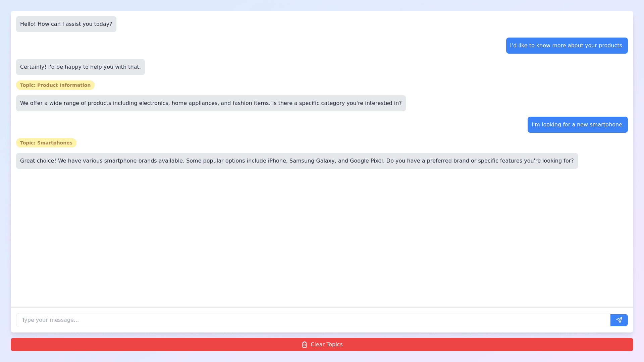The height and width of the screenshot is (362, 644).
Task: Click the word 'iPhone' in bot reply
Action: [x=277, y=161]
